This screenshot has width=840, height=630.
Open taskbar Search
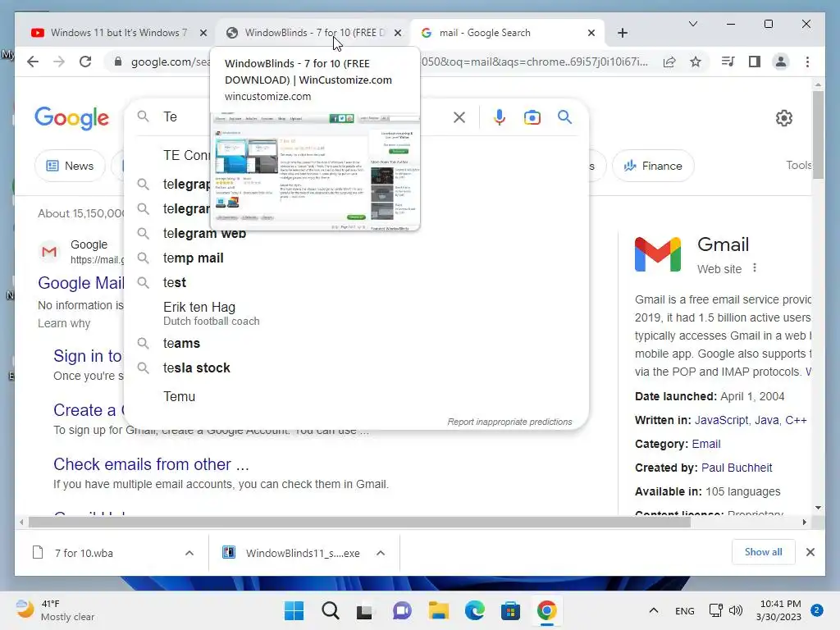coord(330,610)
